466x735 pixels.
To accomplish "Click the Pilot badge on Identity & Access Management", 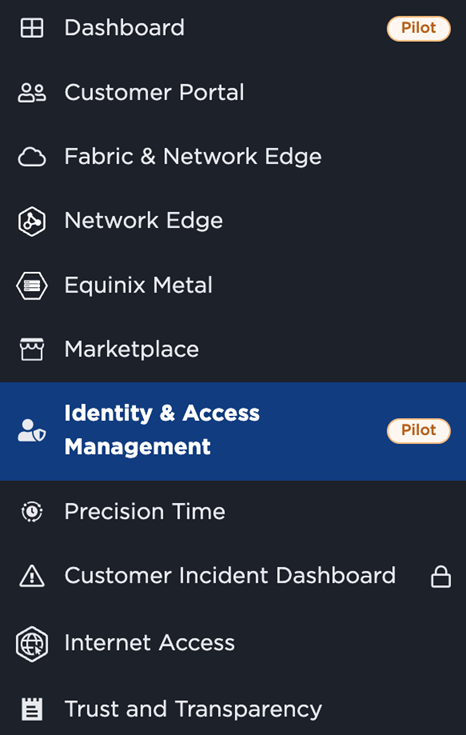I will [419, 430].
